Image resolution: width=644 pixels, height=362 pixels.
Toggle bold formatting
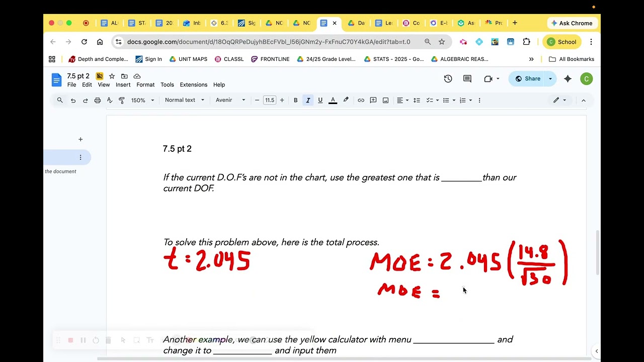[x=296, y=100]
